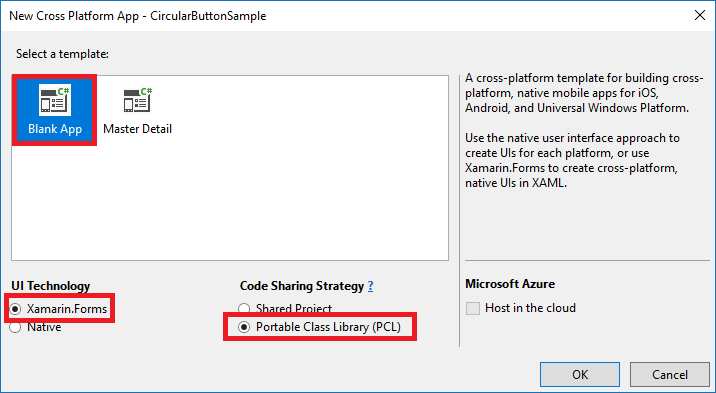Close the New Cross Platform App dialog
The image size is (716, 393).
pos(700,16)
